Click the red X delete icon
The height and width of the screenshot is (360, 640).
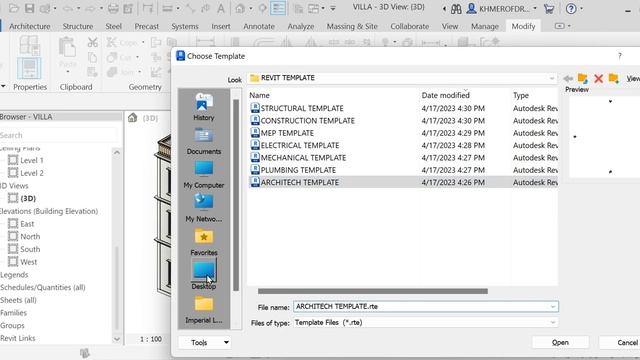click(598, 78)
